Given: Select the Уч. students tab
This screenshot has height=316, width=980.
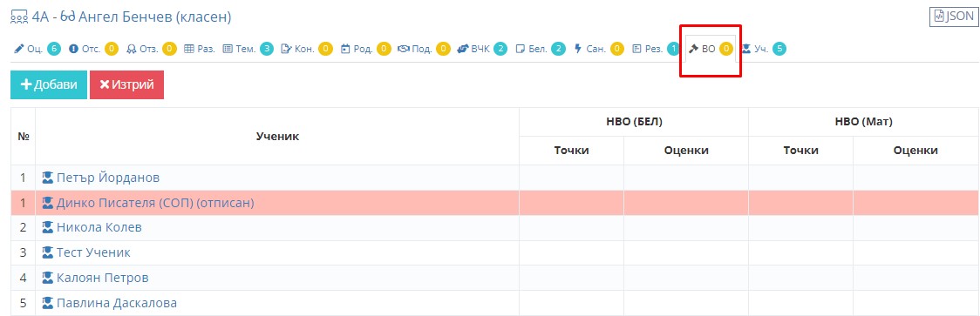Looking at the screenshot, I should [x=763, y=49].
